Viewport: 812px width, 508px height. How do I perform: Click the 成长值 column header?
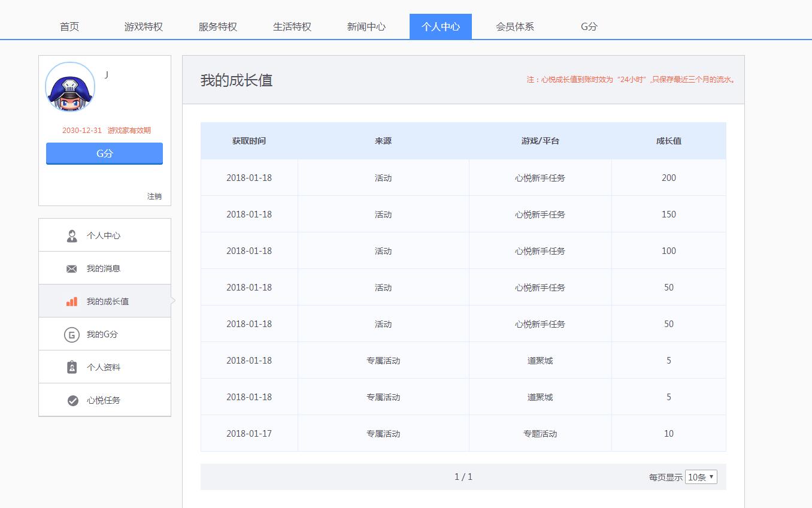pyautogui.click(x=668, y=141)
